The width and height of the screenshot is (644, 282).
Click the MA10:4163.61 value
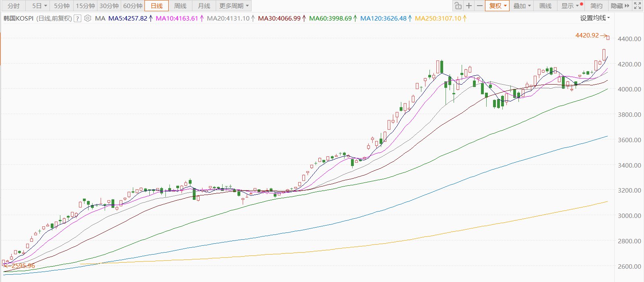pyautogui.click(x=177, y=18)
